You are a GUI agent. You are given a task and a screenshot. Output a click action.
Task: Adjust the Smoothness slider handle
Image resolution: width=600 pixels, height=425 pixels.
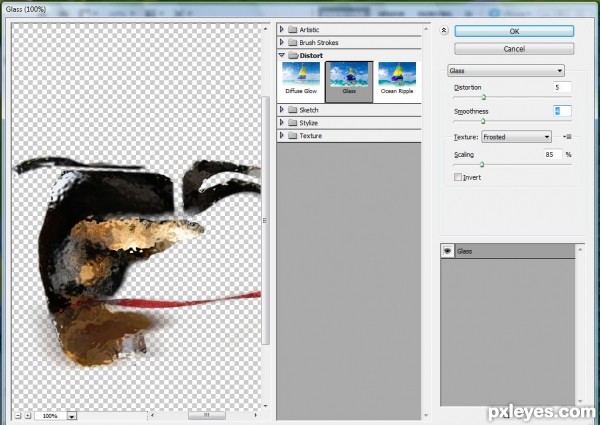[x=483, y=121]
